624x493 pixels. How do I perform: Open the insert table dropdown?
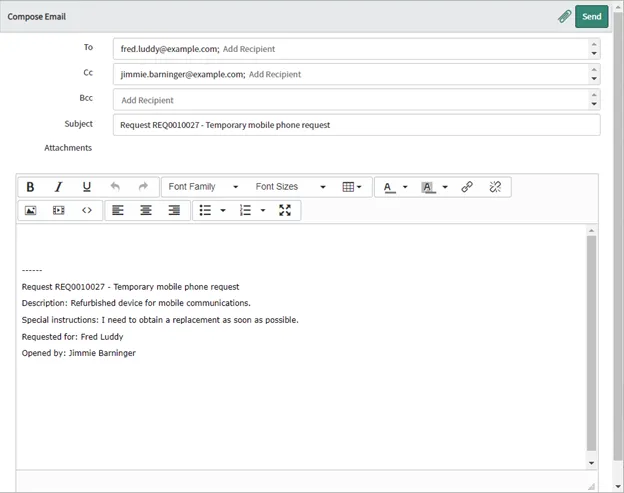(352, 187)
